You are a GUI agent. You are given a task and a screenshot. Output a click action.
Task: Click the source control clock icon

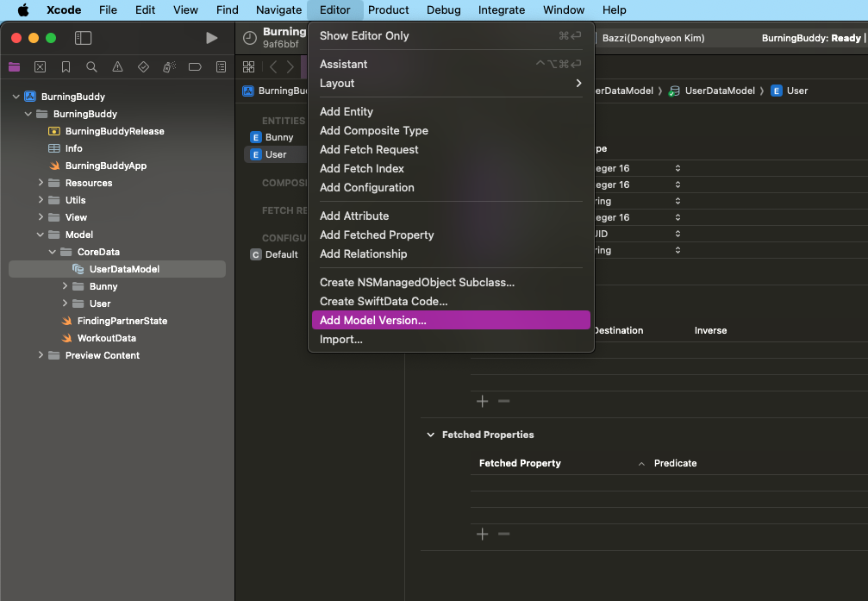(x=250, y=38)
